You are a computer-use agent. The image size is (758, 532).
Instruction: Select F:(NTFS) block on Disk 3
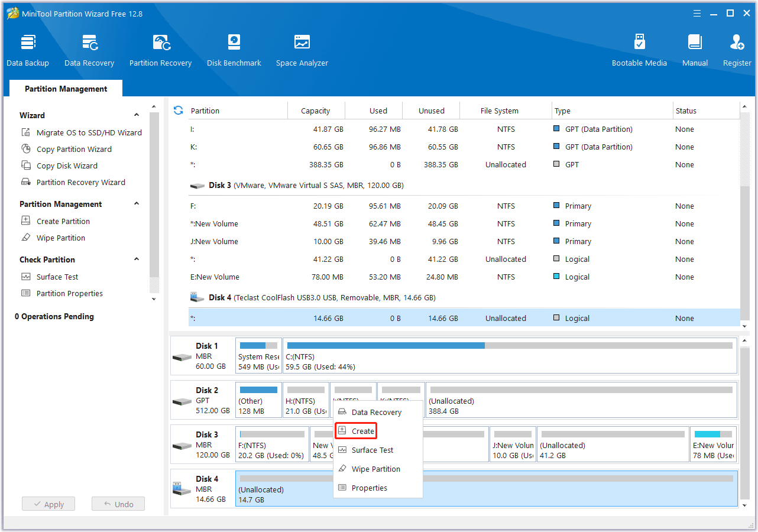coord(273,444)
